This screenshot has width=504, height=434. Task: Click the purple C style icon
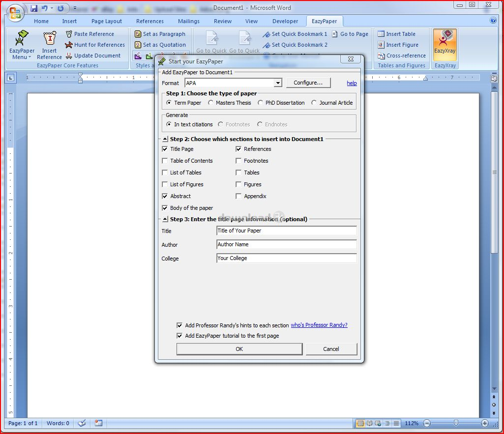pos(138,56)
